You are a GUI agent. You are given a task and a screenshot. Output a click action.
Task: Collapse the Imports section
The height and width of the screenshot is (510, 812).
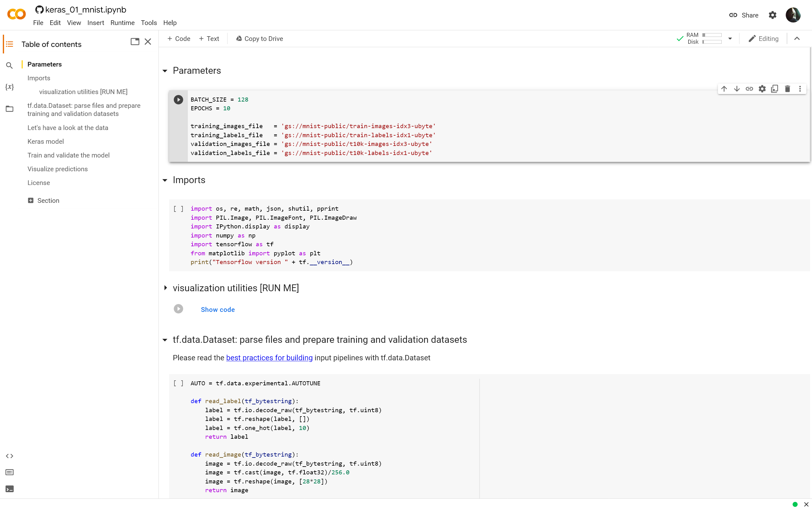coord(165,180)
